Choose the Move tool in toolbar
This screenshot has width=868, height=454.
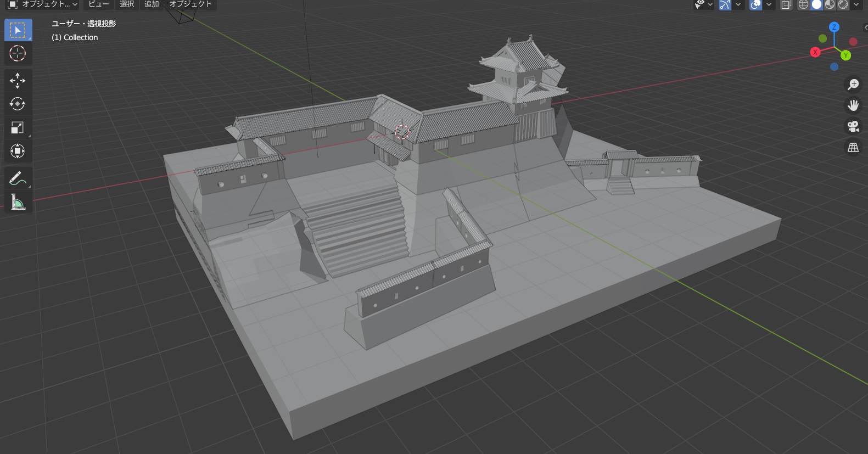point(18,81)
